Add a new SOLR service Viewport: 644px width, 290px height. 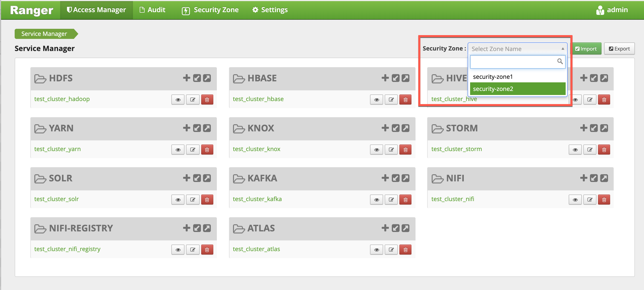[x=187, y=178]
